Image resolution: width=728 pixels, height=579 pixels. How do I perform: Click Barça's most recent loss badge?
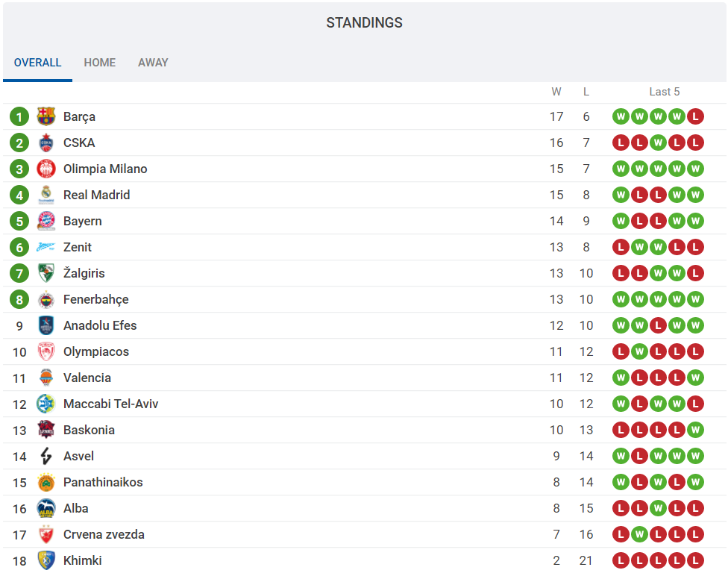695,116
